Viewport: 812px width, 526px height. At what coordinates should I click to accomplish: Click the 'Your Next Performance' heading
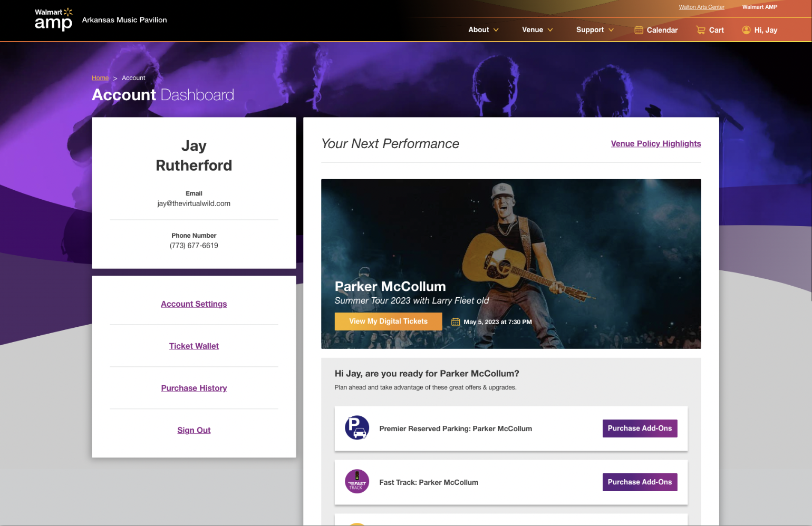[390, 144]
